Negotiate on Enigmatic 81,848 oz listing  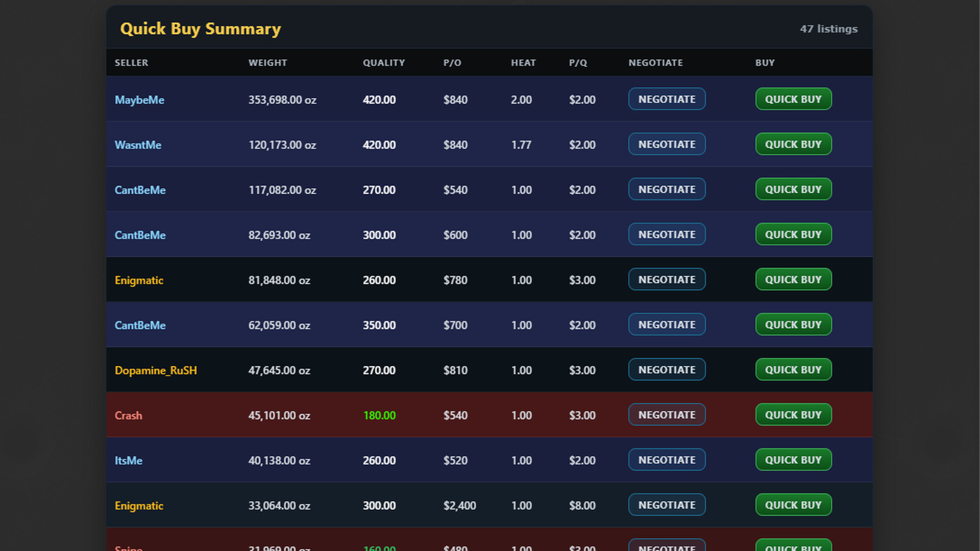pos(667,279)
